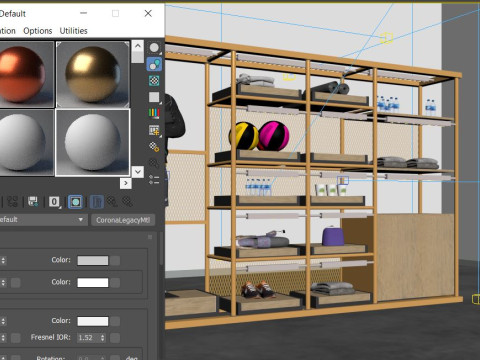Click the third Color swatch above Fresnel IOR
This screenshot has height=360, width=480.
(x=93, y=321)
